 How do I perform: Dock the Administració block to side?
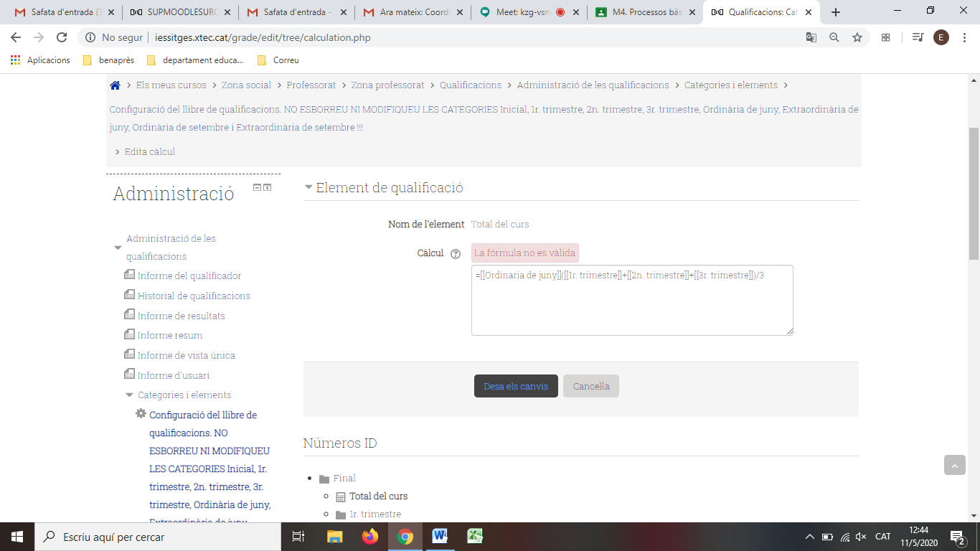tap(268, 187)
